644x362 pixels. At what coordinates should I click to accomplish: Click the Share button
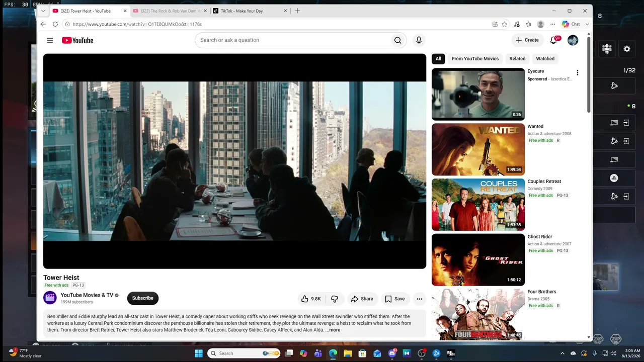click(362, 299)
